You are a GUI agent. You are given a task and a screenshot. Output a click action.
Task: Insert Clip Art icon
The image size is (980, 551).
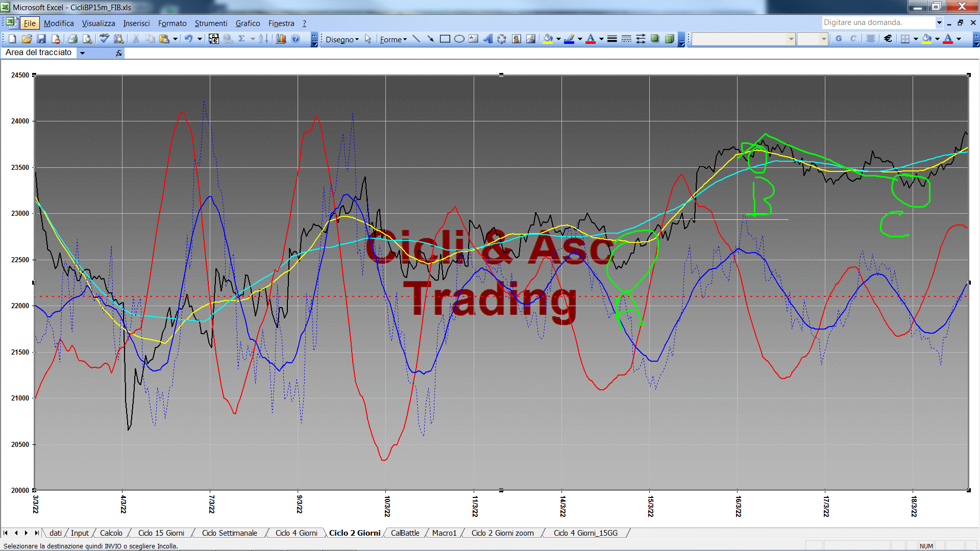click(517, 39)
